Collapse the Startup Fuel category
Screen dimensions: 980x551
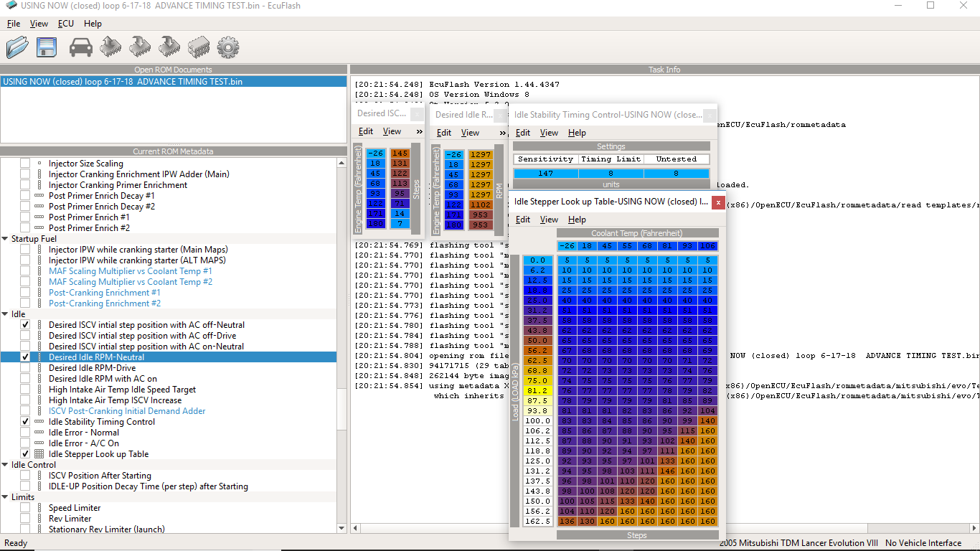[x=6, y=239]
